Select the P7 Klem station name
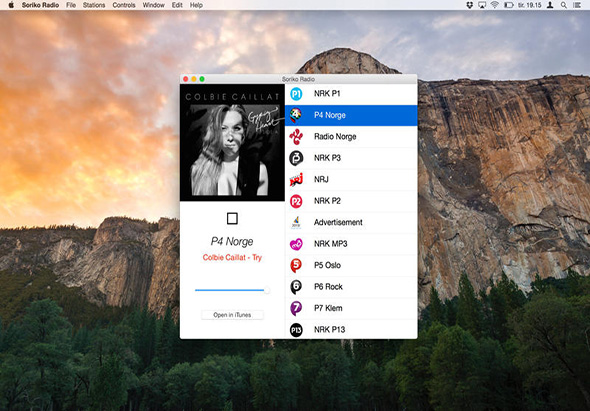The image size is (590, 411). pyautogui.click(x=328, y=308)
